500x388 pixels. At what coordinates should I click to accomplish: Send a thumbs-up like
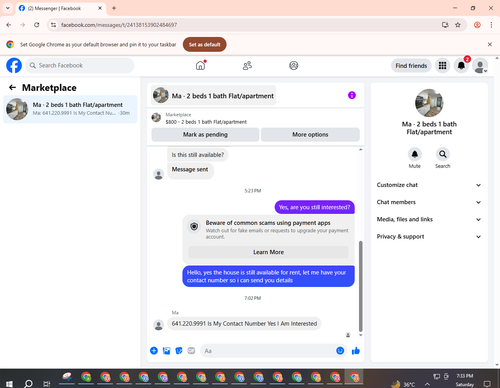[356, 351]
